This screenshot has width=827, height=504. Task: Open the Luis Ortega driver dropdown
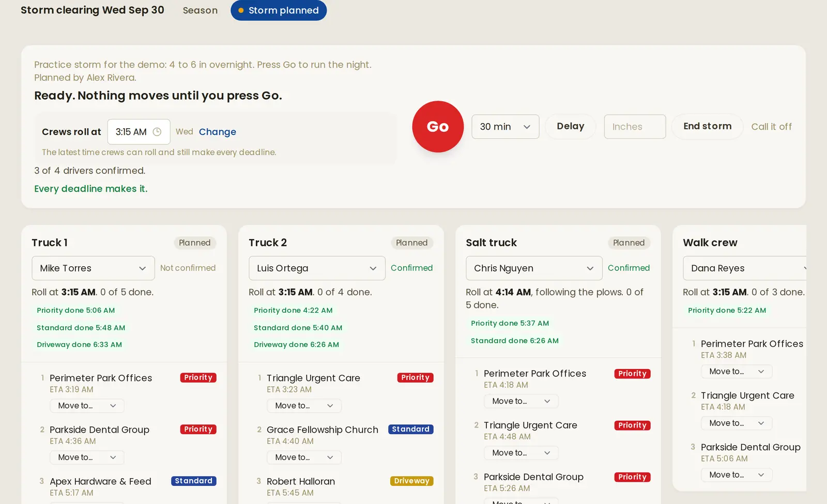(x=317, y=268)
